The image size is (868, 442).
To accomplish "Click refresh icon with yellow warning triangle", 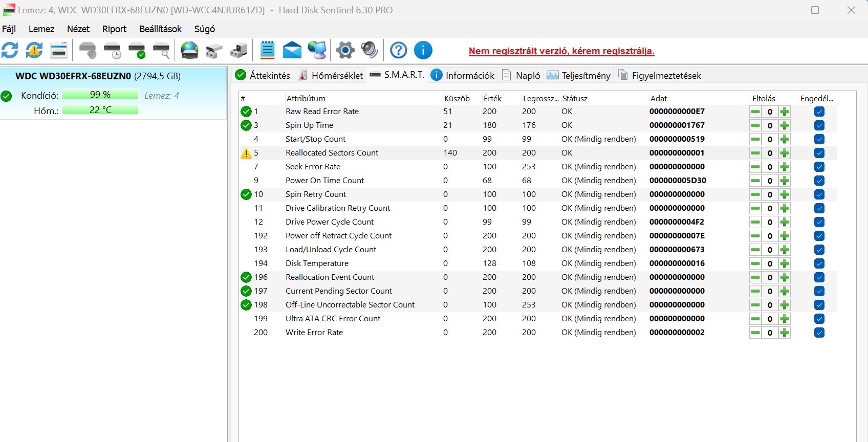I will pyautogui.click(x=34, y=50).
